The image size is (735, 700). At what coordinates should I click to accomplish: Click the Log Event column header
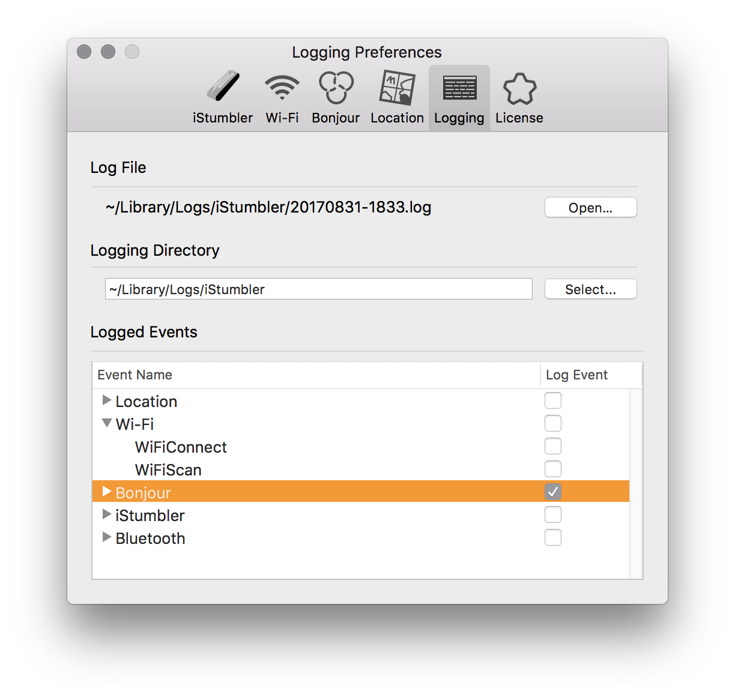(591, 375)
